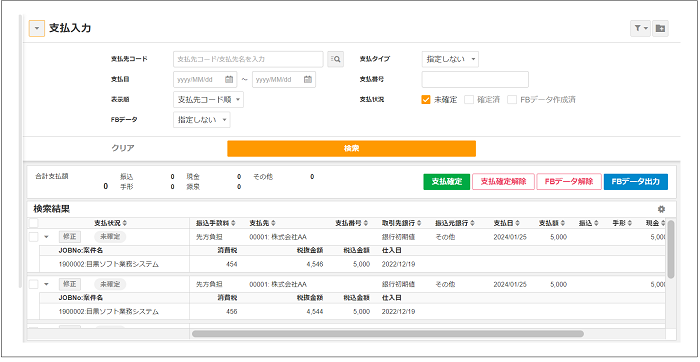Image resolution: width=700 pixels, height=362 pixels.
Task: Click the vertical scrollbar of results table
Action: (671, 249)
